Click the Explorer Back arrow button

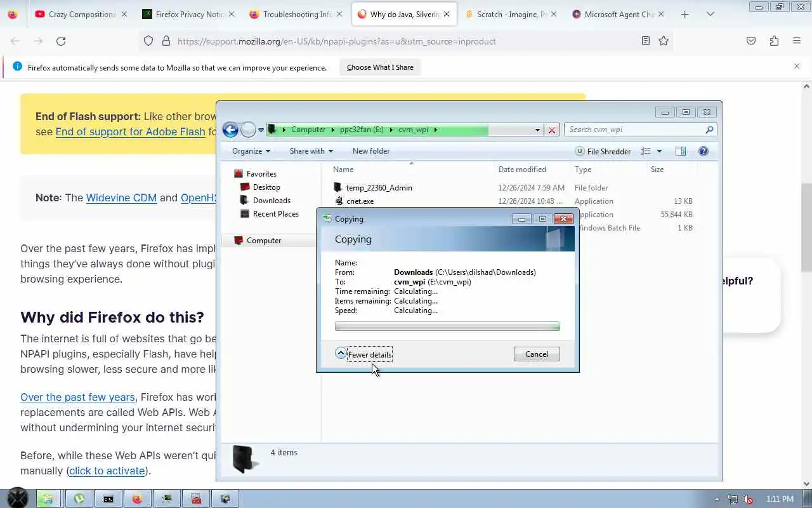pos(230,130)
